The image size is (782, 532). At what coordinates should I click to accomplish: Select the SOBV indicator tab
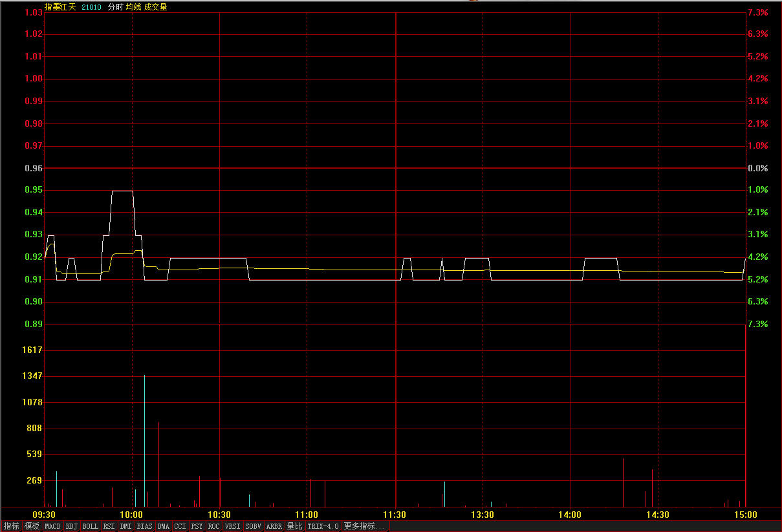(254, 527)
